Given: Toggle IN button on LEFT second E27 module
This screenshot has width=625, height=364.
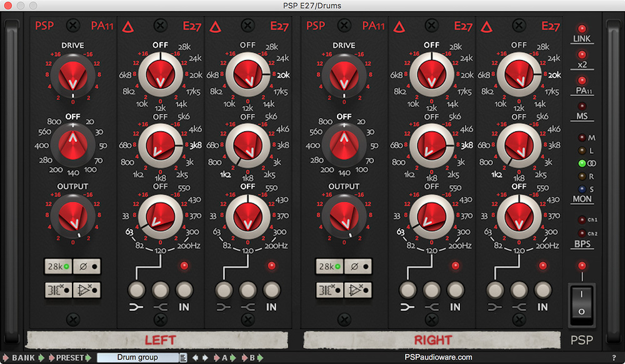Looking at the screenshot, I should click(x=271, y=290).
